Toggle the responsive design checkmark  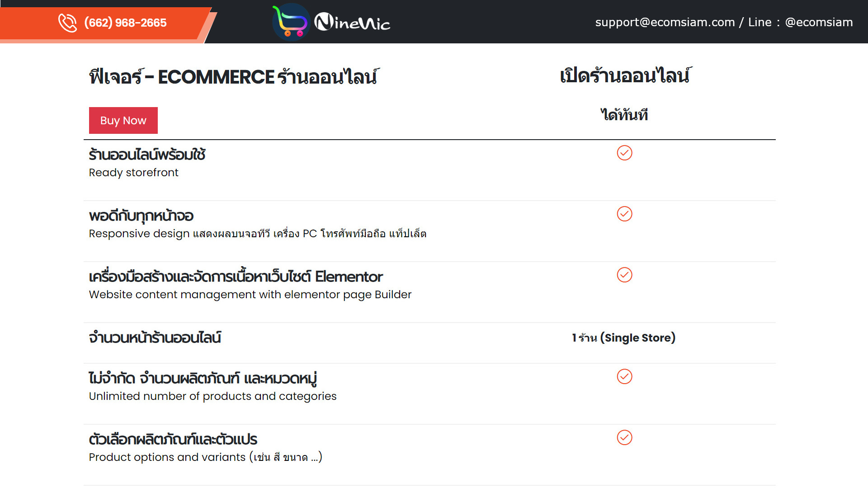click(x=624, y=213)
